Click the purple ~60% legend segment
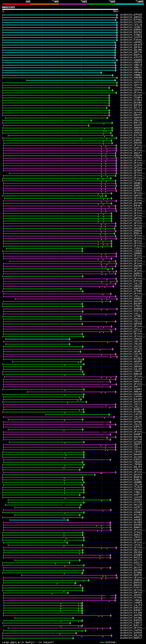The image size is (146, 644). pyautogui.click(x=73, y=4)
